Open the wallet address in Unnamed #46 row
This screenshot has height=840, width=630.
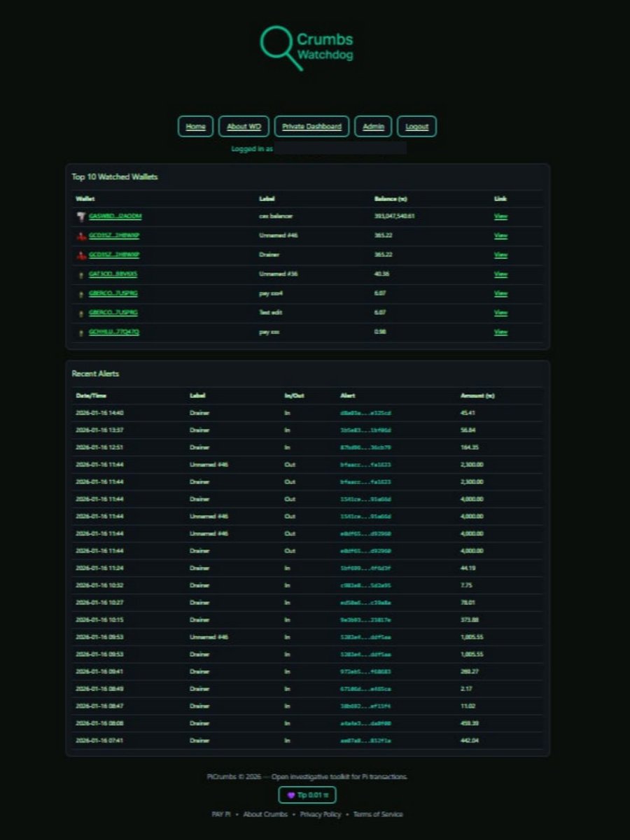point(114,236)
